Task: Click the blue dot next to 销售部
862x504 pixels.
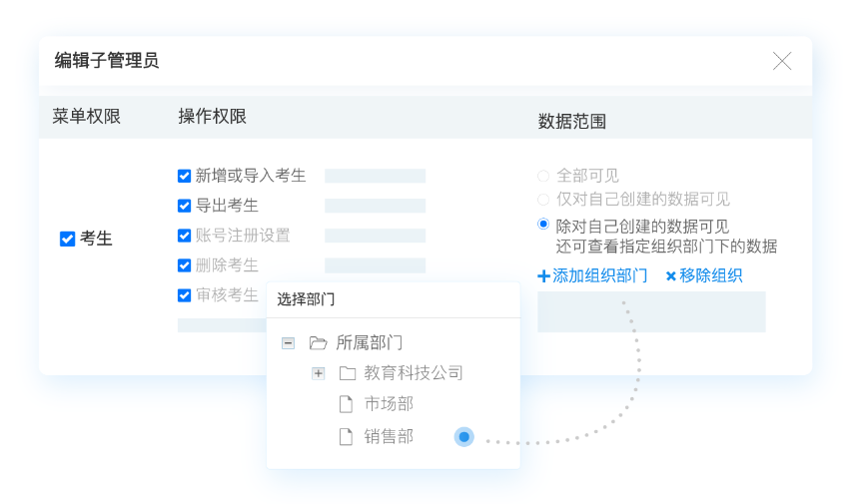Action: click(x=463, y=436)
